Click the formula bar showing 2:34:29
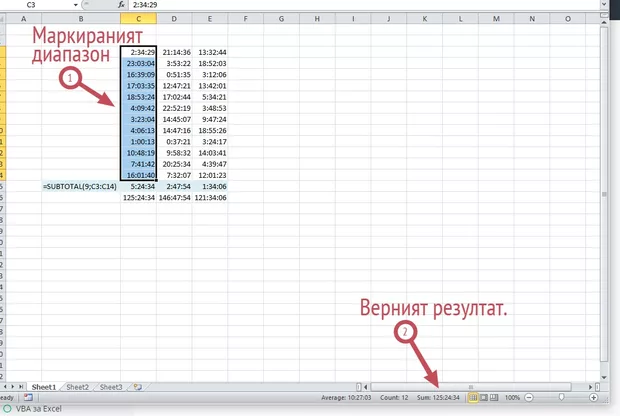This screenshot has width=620, height=416. pyautogui.click(x=364, y=5)
